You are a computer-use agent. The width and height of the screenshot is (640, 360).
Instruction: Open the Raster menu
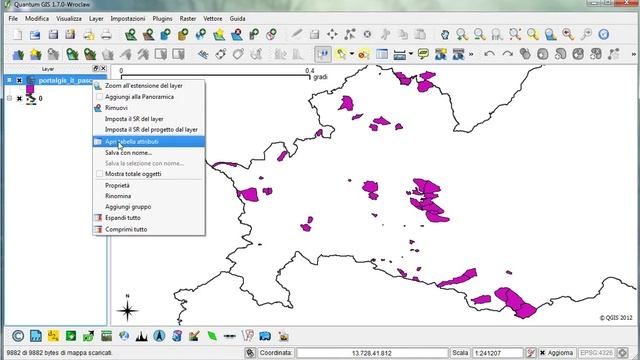pyautogui.click(x=188, y=18)
